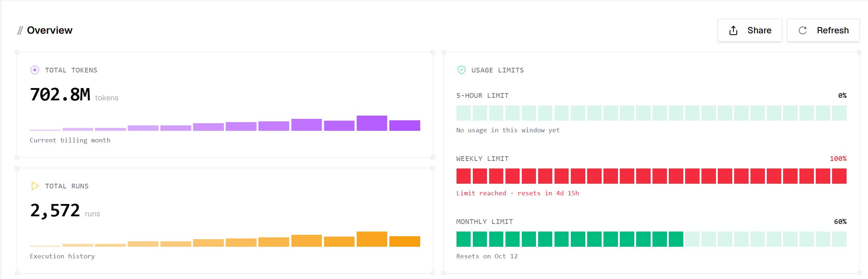Click the Overview heading
The height and width of the screenshot is (279, 868).
click(50, 30)
